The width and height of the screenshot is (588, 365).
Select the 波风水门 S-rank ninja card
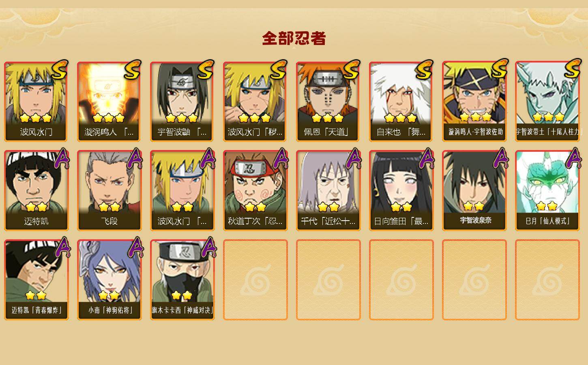click(x=36, y=101)
